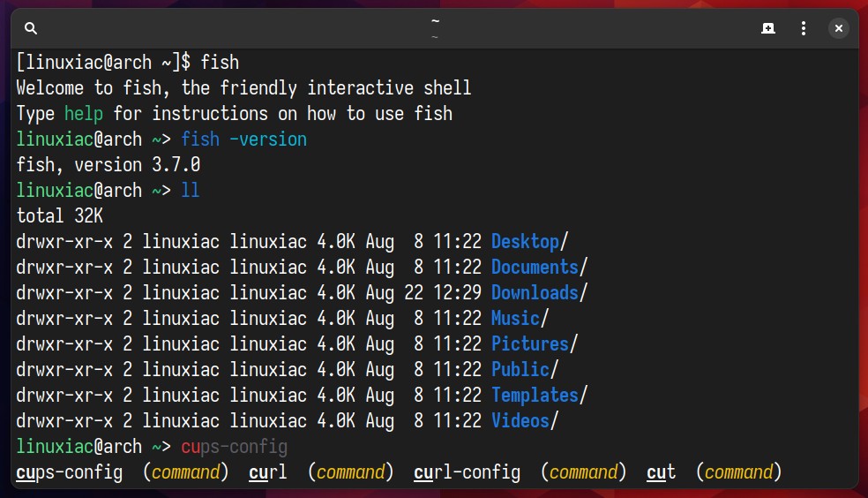The height and width of the screenshot is (498, 868).
Task: Open a new terminal tab
Action: (767, 28)
